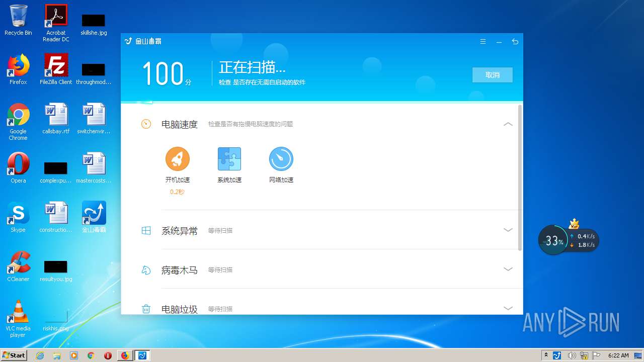Screen dimensions: 644x362
Task: Click the 电脑速度 speedometer section icon
Action: 146,124
